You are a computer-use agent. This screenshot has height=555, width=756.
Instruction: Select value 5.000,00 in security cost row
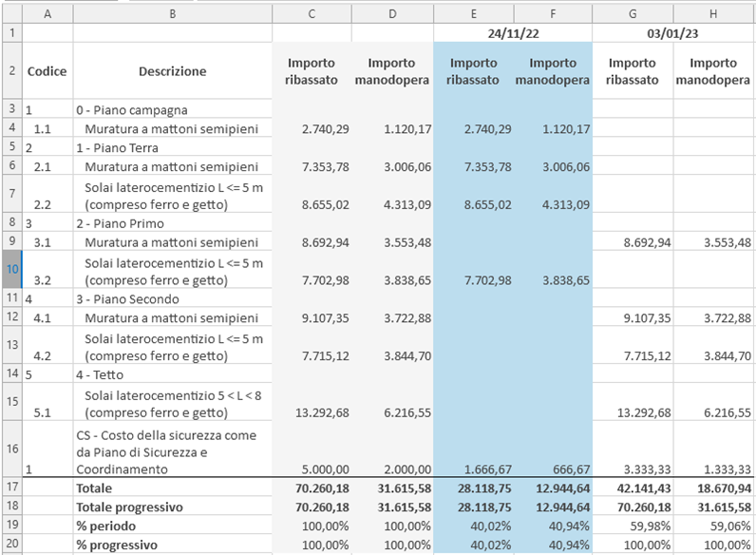(x=312, y=450)
